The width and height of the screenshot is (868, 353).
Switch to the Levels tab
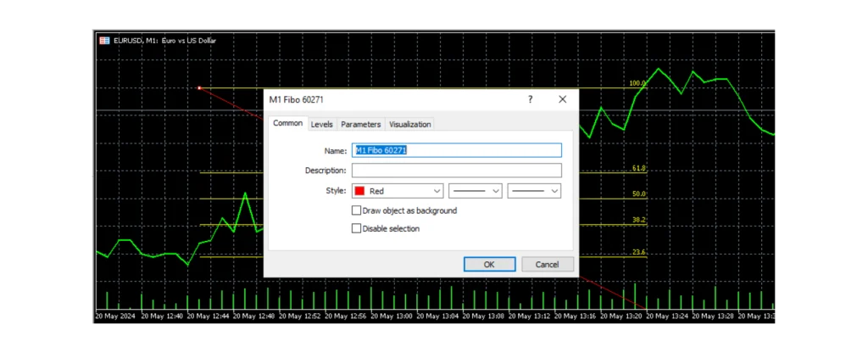pos(321,124)
